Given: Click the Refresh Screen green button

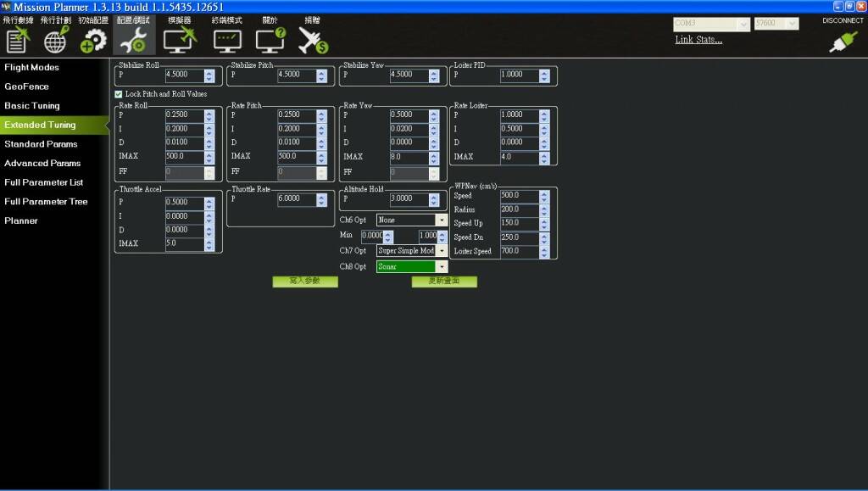Looking at the screenshot, I should click(444, 282).
